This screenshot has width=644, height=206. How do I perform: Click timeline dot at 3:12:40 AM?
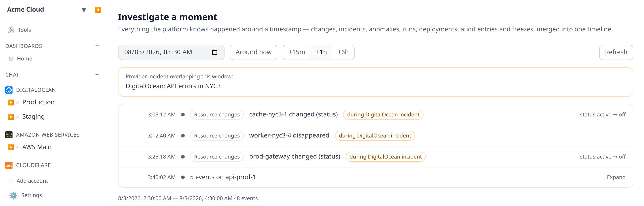(183, 136)
